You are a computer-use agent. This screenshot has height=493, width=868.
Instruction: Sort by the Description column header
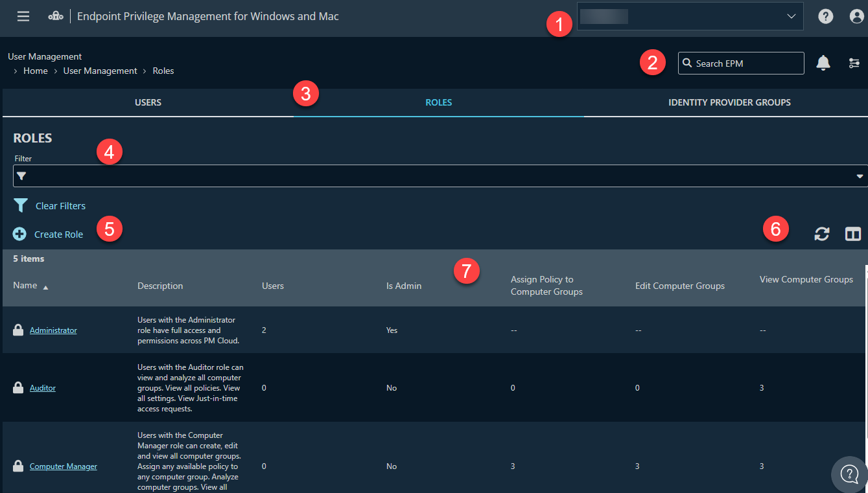(160, 286)
